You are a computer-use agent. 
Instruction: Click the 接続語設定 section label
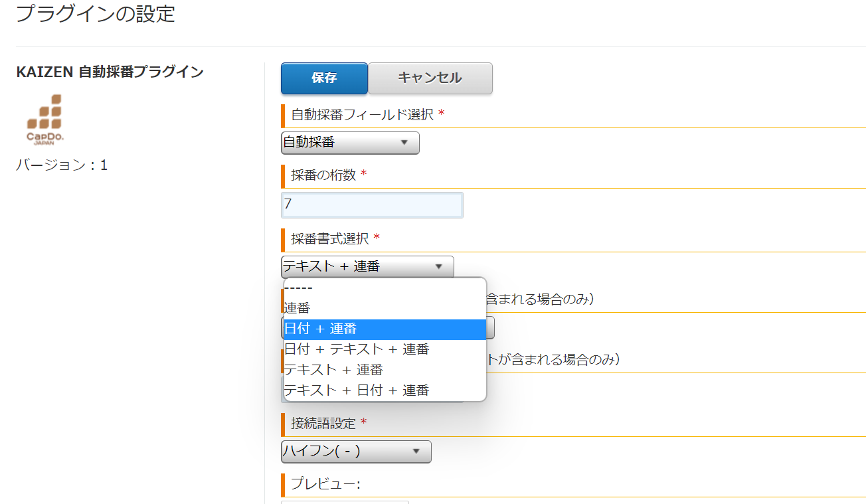tap(323, 423)
